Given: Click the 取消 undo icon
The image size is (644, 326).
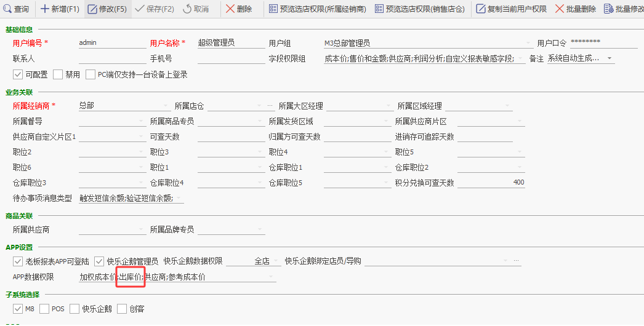Looking at the screenshot, I should point(187,9).
